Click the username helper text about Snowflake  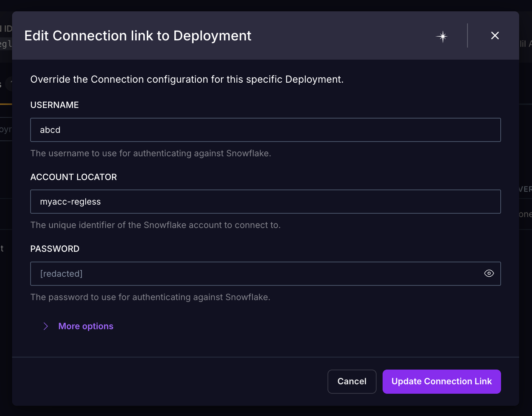click(151, 153)
